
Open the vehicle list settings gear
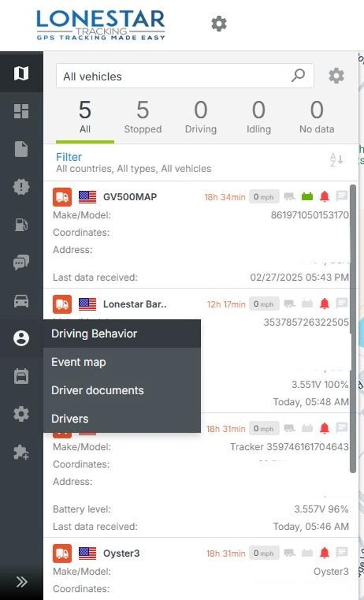337,76
